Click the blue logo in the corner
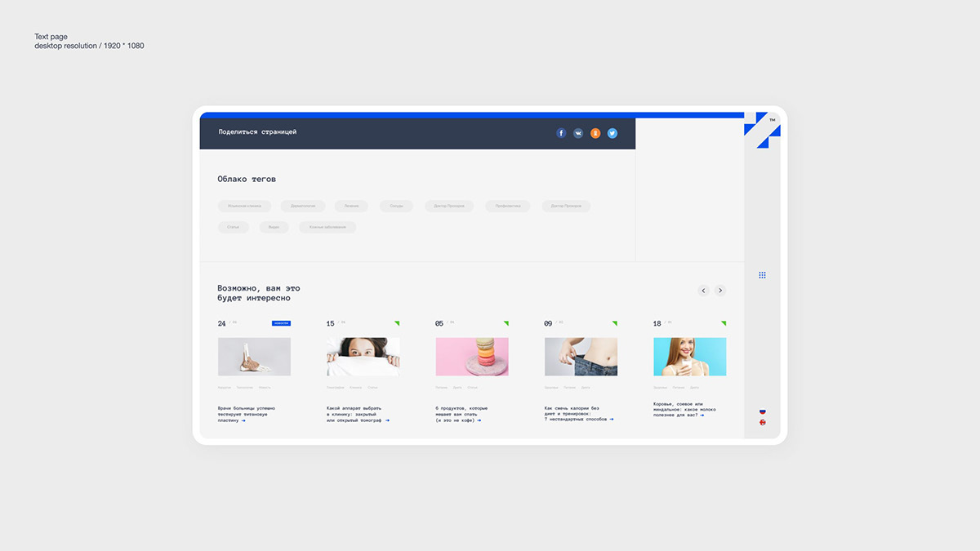 pyautogui.click(x=762, y=131)
